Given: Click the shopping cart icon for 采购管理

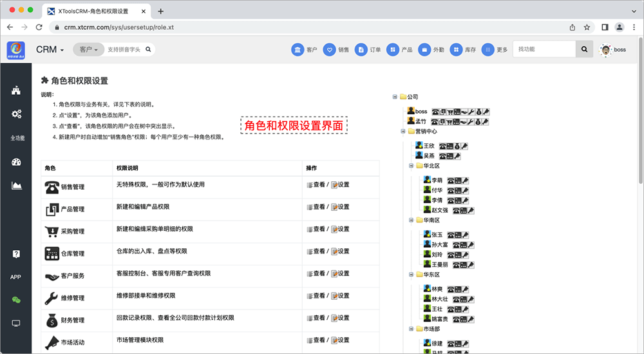Looking at the screenshot, I should click(52, 231).
